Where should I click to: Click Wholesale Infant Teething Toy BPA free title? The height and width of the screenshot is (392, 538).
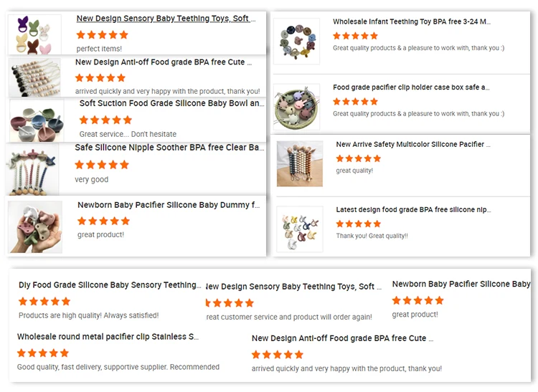coord(412,21)
